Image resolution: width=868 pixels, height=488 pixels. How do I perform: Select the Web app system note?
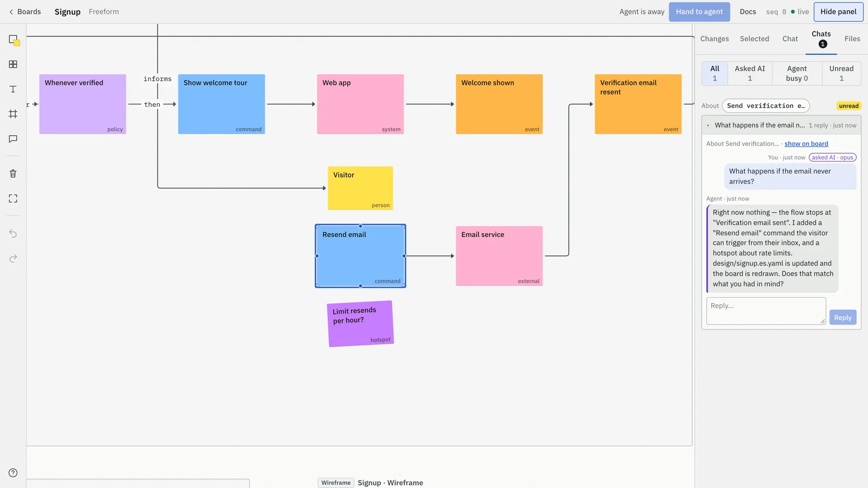click(x=360, y=104)
